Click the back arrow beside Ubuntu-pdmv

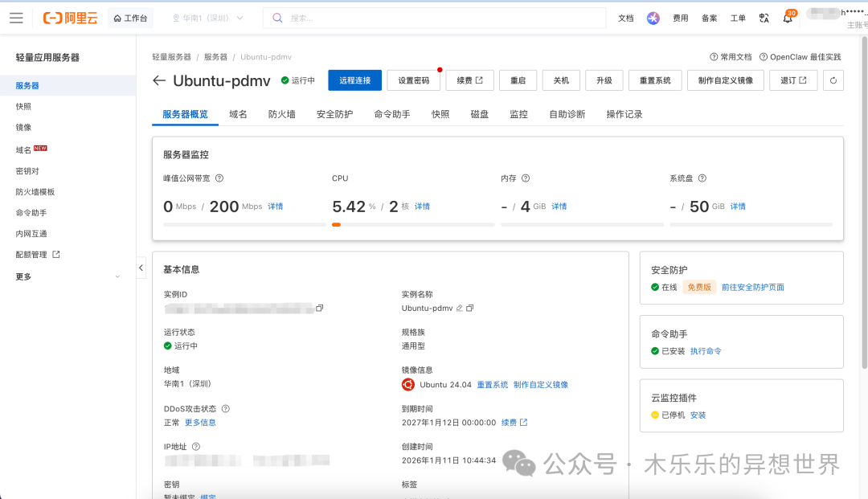(x=159, y=80)
